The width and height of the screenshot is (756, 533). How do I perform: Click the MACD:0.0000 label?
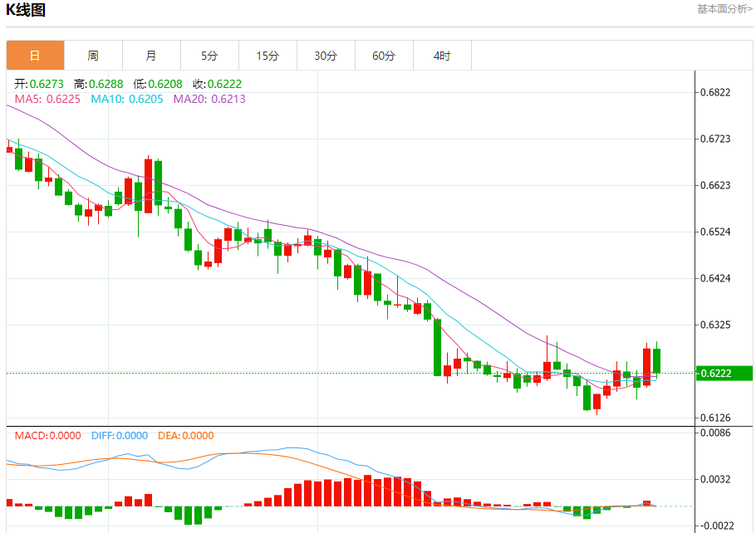(47, 436)
